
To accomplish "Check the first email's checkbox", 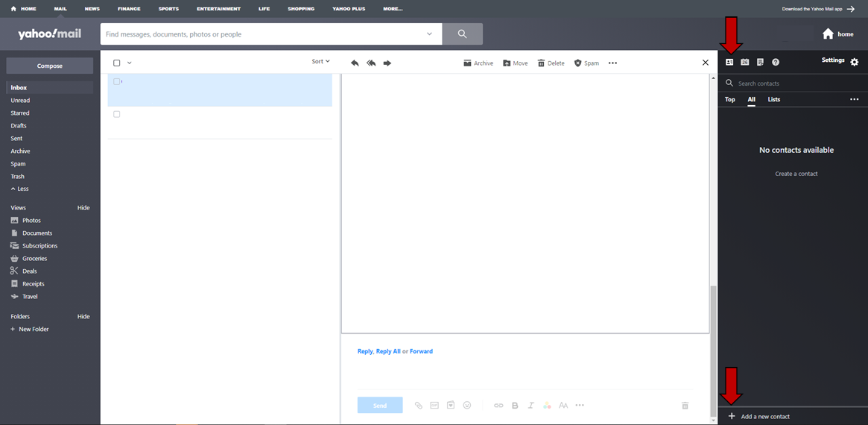I will [117, 81].
